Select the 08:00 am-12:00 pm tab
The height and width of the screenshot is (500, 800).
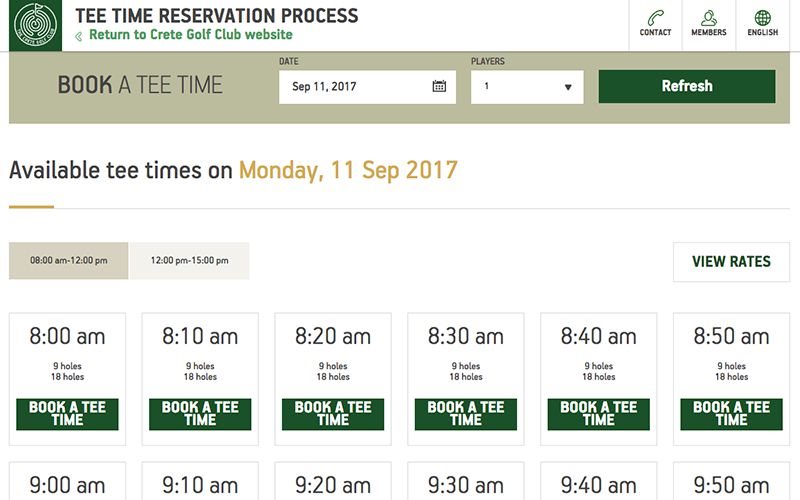click(x=69, y=261)
